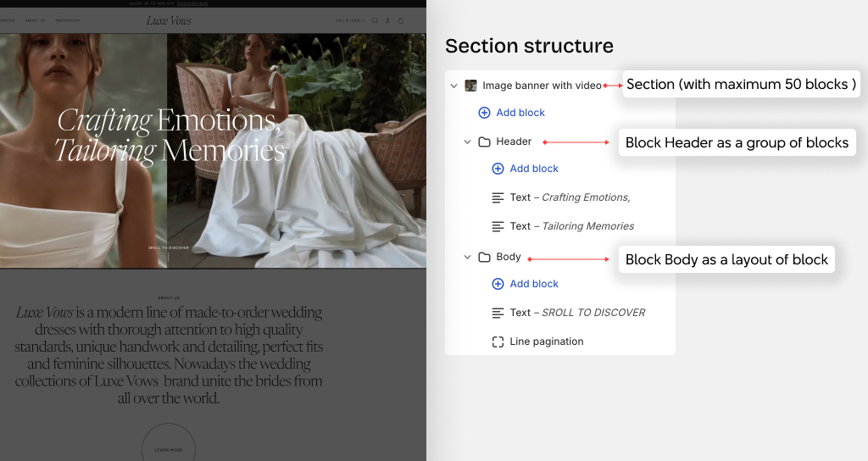Collapse the Image banner with video section
This screenshot has height=461, width=868.
(x=454, y=86)
